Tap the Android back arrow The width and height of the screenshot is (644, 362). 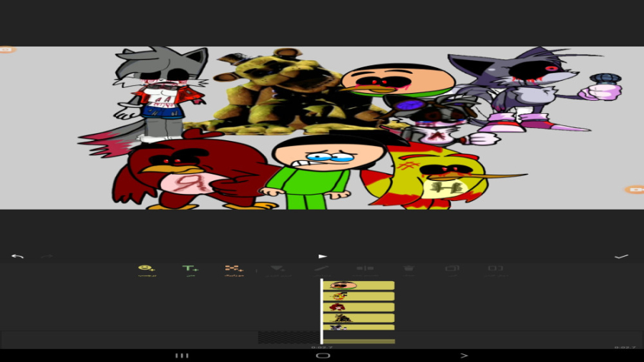click(464, 356)
